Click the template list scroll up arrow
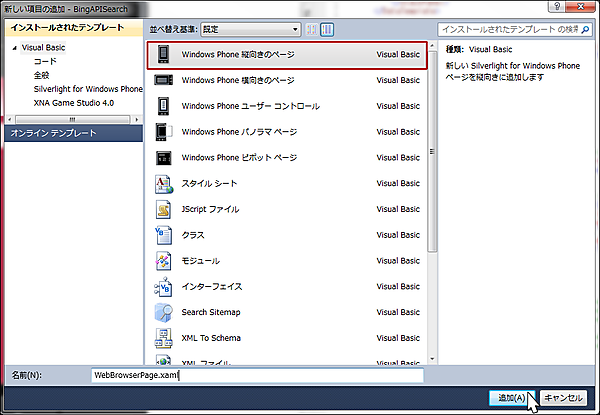The width and height of the screenshot is (600, 415). coord(432,46)
